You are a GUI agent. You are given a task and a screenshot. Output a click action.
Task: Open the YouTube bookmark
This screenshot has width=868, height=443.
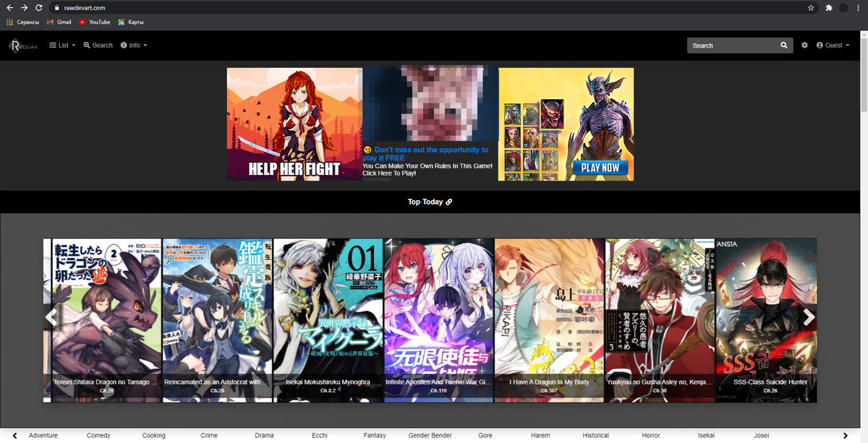(x=95, y=22)
